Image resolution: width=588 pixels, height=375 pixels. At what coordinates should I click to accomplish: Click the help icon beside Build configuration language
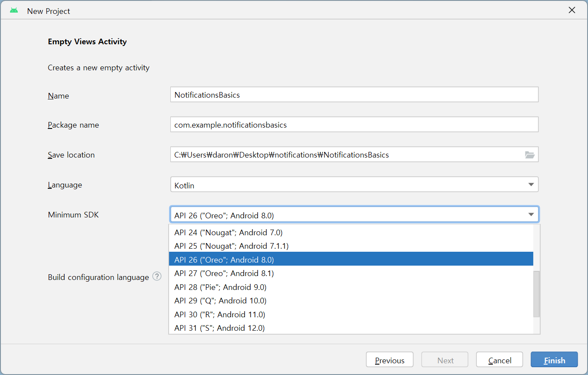click(x=157, y=276)
